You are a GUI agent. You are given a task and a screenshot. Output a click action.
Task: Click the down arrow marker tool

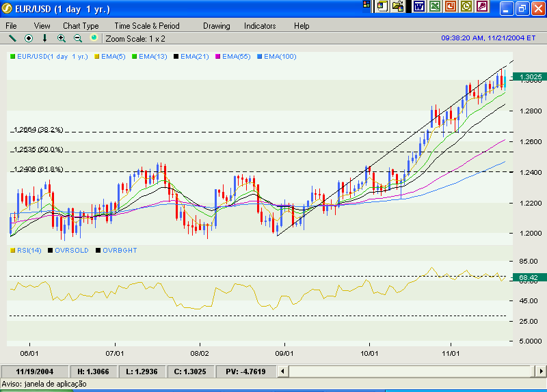[x=45, y=38]
